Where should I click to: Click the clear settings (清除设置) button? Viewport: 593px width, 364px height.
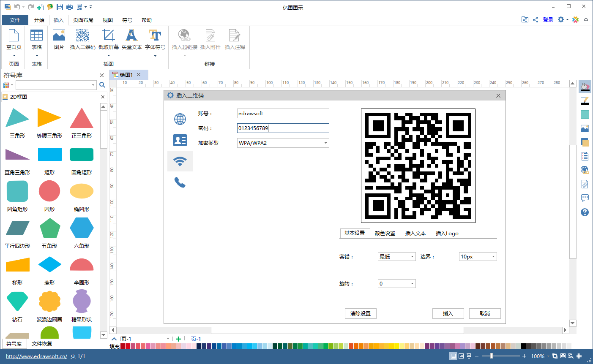[x=361, y=314]
